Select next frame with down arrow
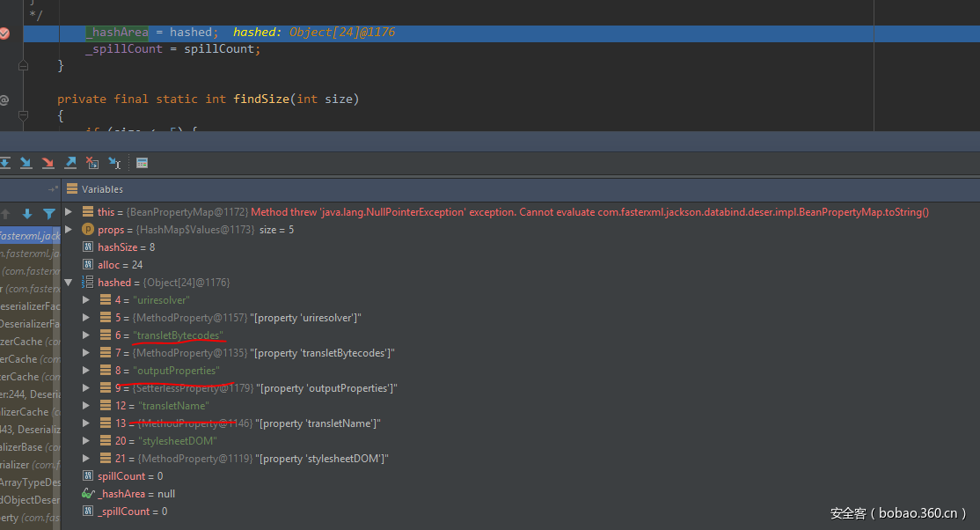Viewport: 980px width, 530px height. 27,214
